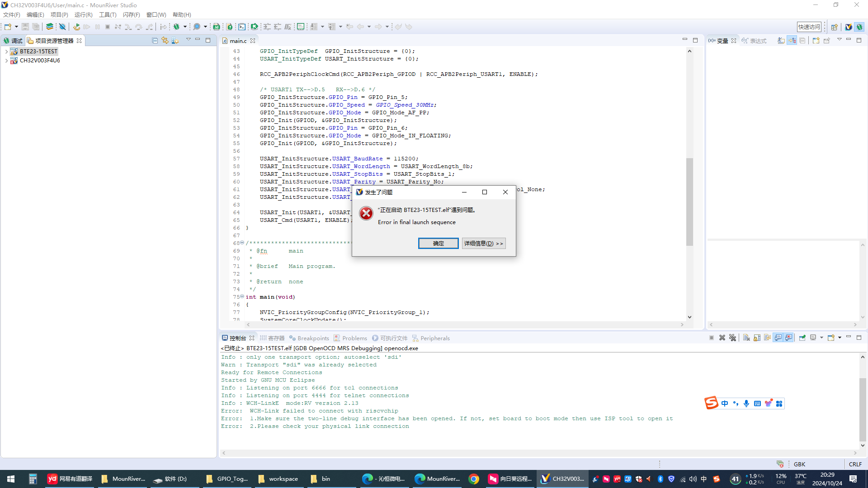
Task: Open dropdown arrow next to Search icon
Action: pos(205,27)
